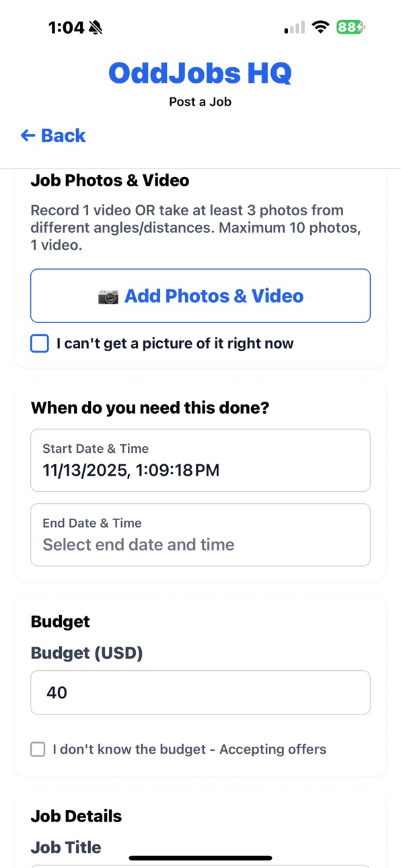Tap the muted bell icon in status bar
Screen dimensions: 401x868
(96, 28)
